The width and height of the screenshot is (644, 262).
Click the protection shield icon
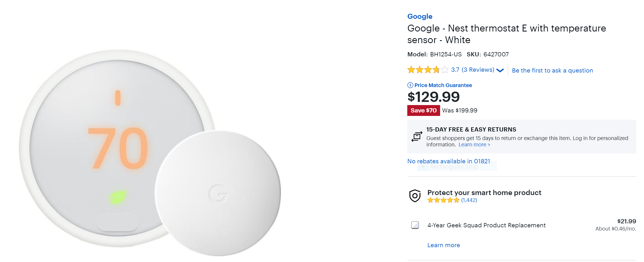pyautogui.click(x=415, y=196)
